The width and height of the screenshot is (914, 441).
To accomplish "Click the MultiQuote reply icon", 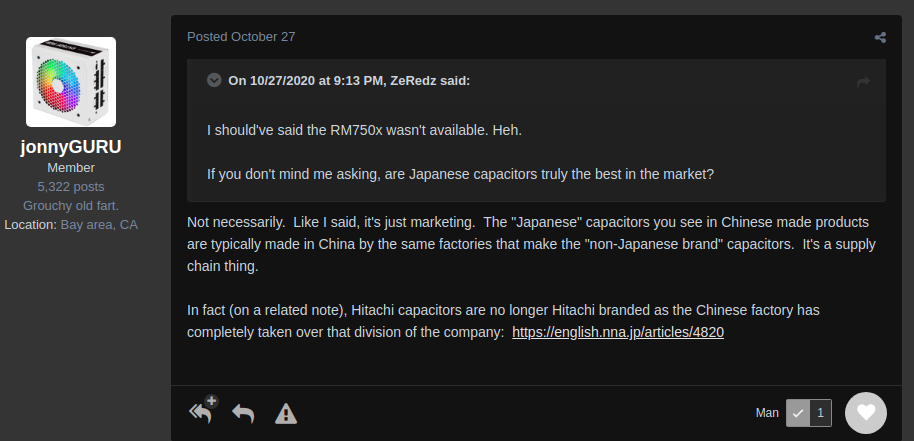I will click(x=202, y=411).
